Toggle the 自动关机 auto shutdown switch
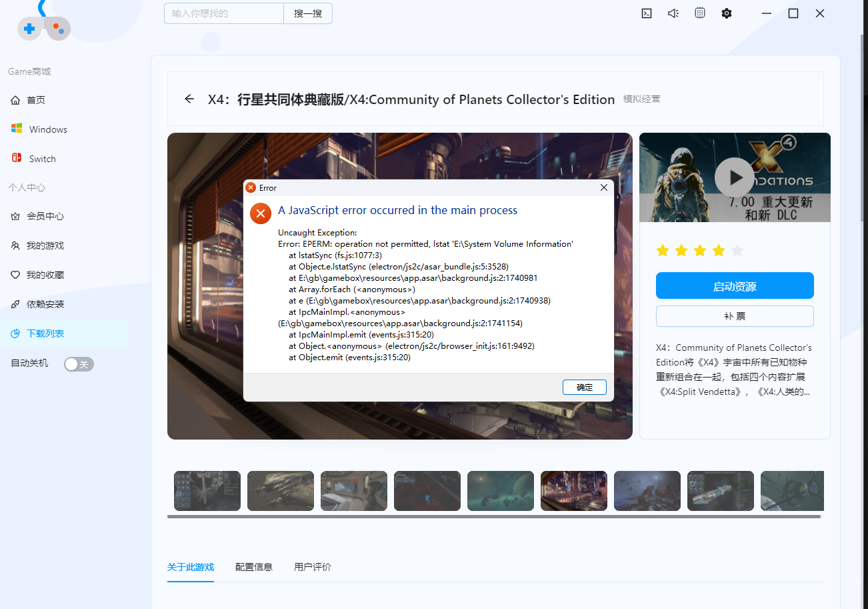 tap(79, 364)
